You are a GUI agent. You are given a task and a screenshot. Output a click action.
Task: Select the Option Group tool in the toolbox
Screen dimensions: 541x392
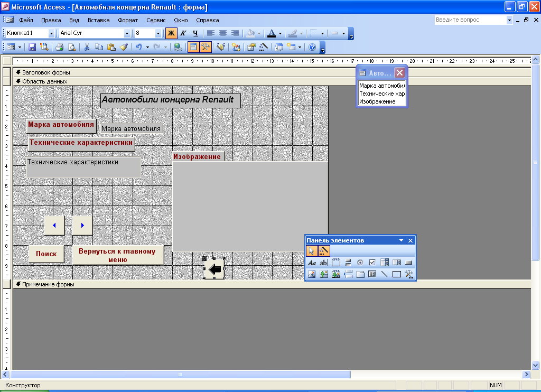(x=335, y=263)
